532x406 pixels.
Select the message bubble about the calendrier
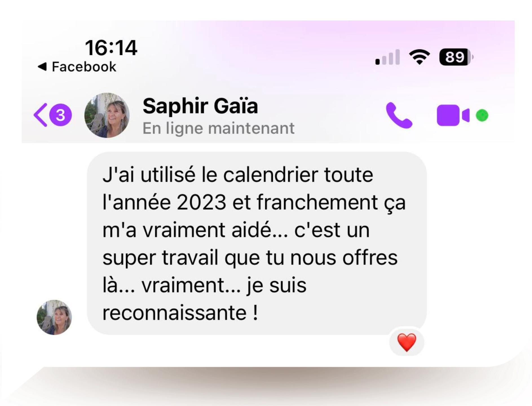coord(257,243)
